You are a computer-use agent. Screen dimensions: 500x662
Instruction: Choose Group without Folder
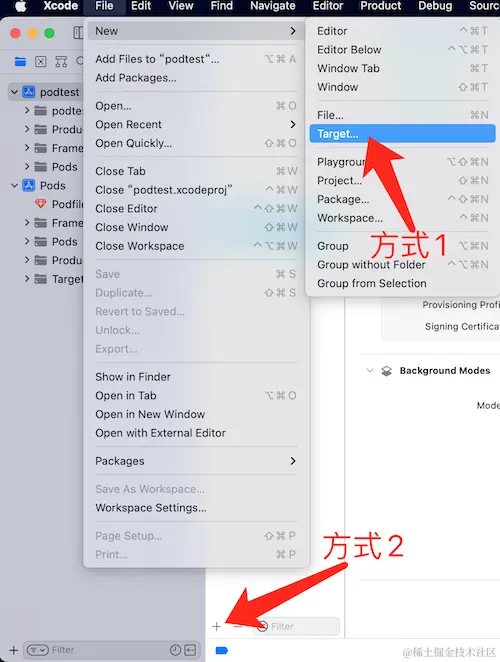coord(402,265)
